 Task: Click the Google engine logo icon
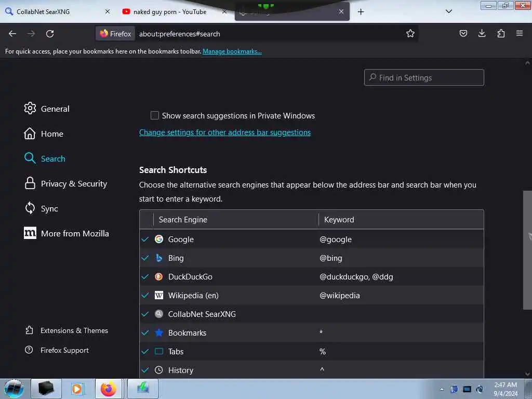point(159,239)
